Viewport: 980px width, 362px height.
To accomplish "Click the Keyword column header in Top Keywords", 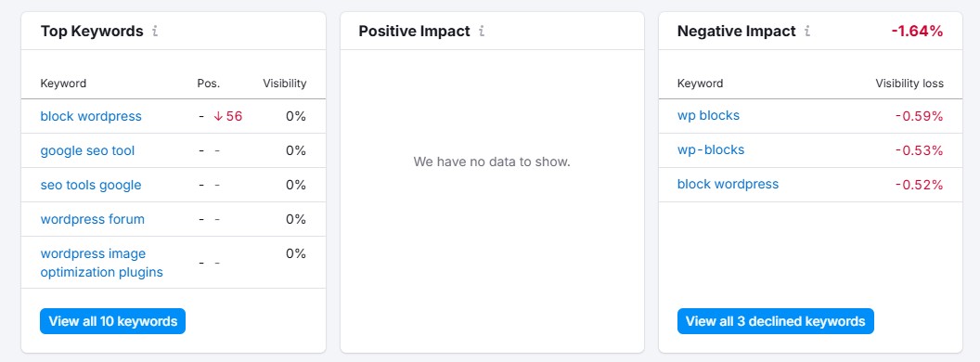I will (x=63, y=84).
